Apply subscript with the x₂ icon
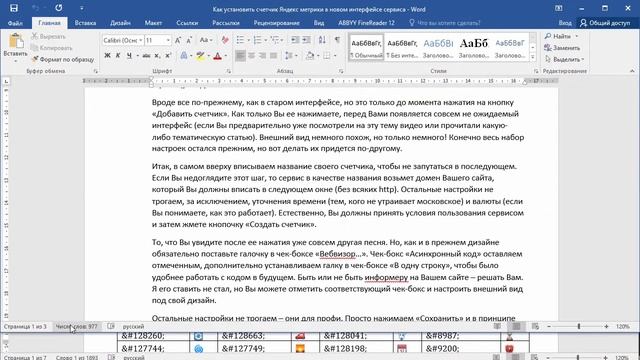This screenshot has height=360, width=640. click(157, 56)
